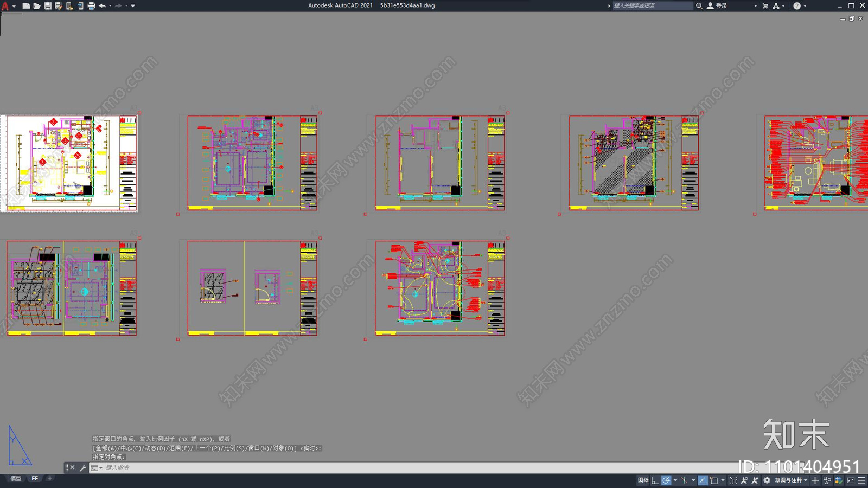Click the Open from Web & Mobile icon

pos(69,6)
